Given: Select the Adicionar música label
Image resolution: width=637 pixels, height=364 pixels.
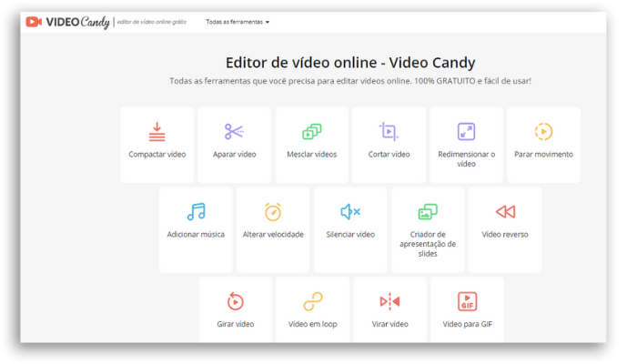Looking at the screenshot, I should tap(196, 235).
